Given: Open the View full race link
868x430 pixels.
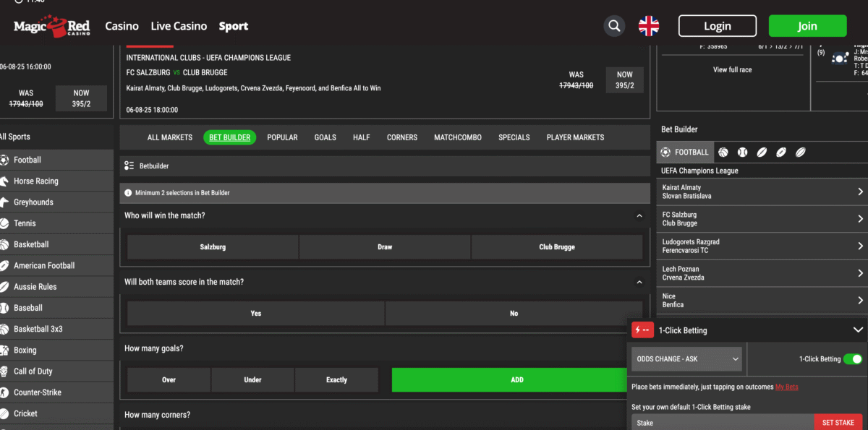Looking at the screenshot, I should [x=733, y=70].
